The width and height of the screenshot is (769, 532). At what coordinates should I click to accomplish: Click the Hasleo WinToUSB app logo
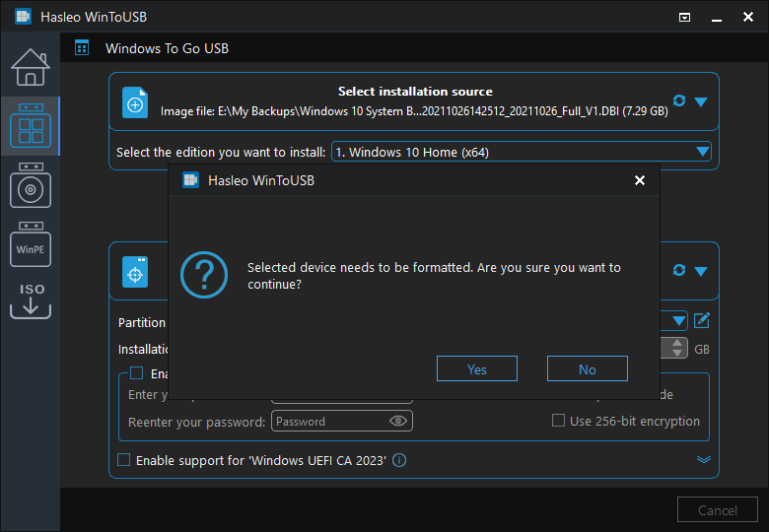pyautogui.click(x=23, y=17)
